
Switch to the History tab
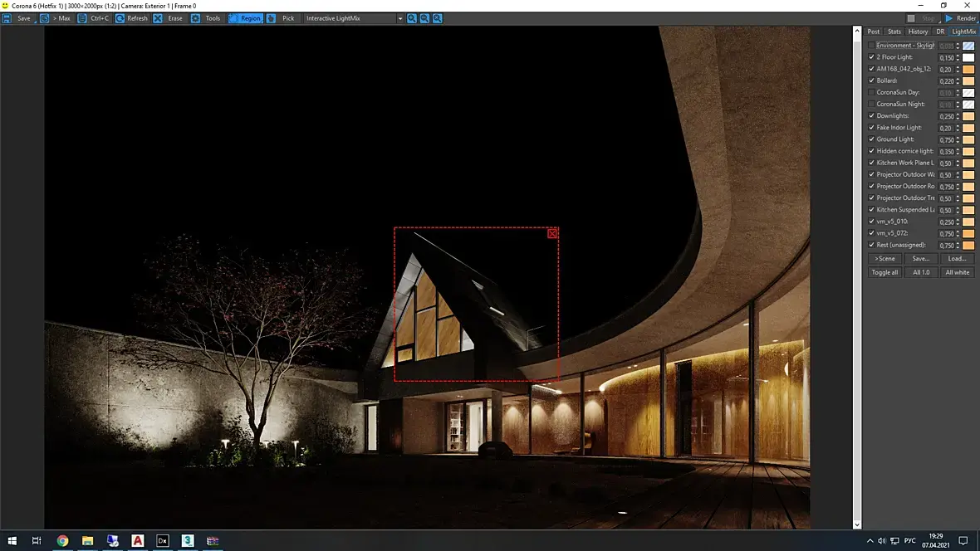pos(918,32)
